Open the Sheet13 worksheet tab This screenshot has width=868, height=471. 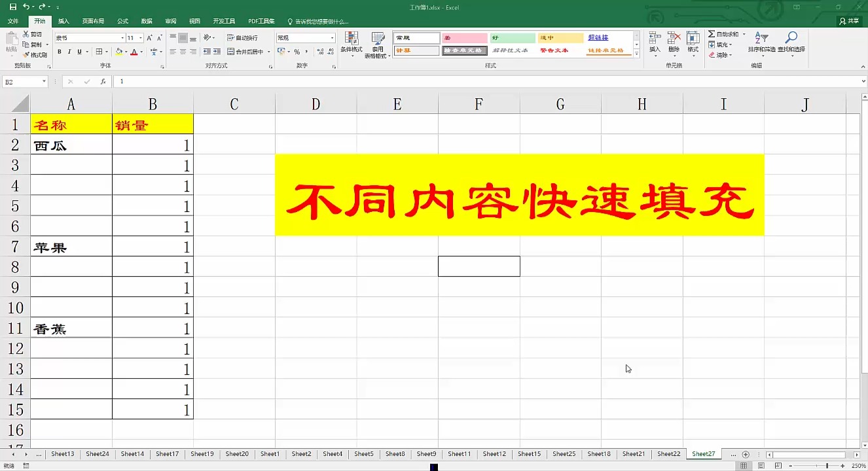coord(63,454)
